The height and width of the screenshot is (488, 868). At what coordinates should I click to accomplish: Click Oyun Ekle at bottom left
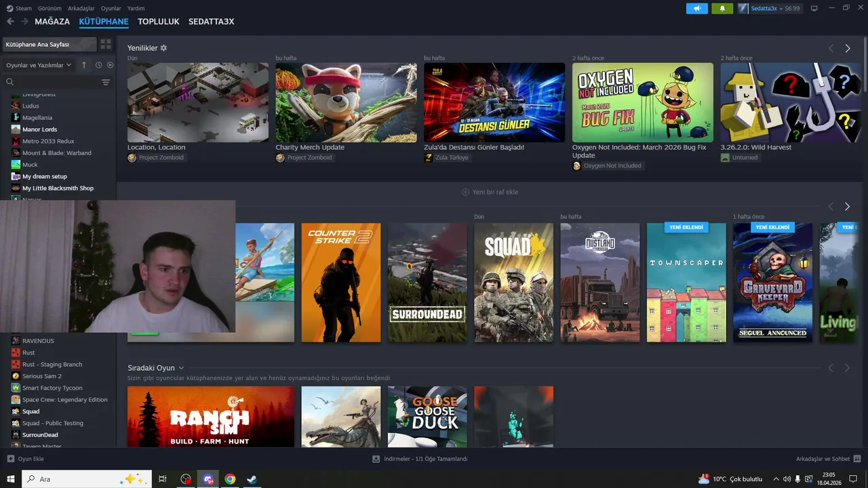(x=26, y=459)
